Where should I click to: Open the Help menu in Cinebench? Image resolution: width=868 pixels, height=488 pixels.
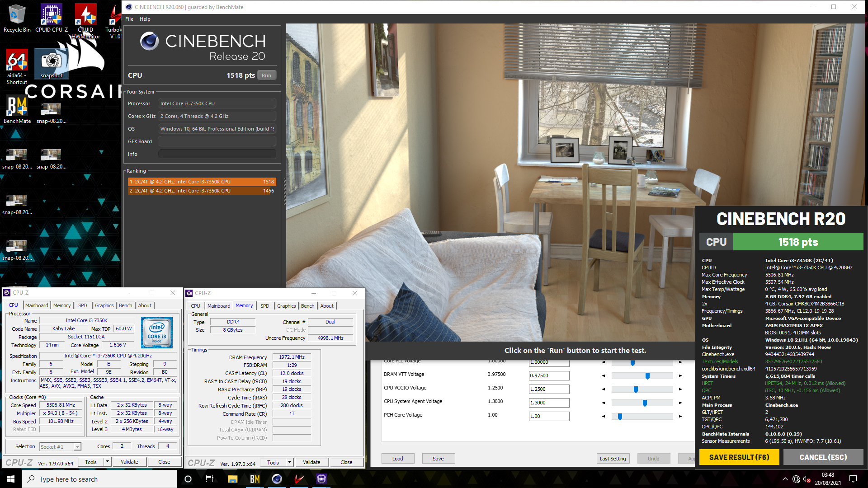[x=145, y=19]
